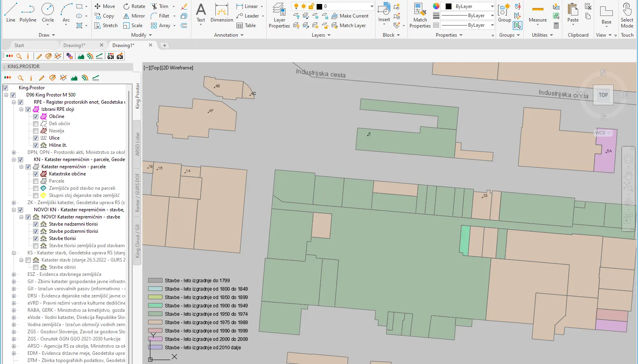The image size is (638, 364).
Task: Click the Mirror modify tool
Action: click(134, 16)
